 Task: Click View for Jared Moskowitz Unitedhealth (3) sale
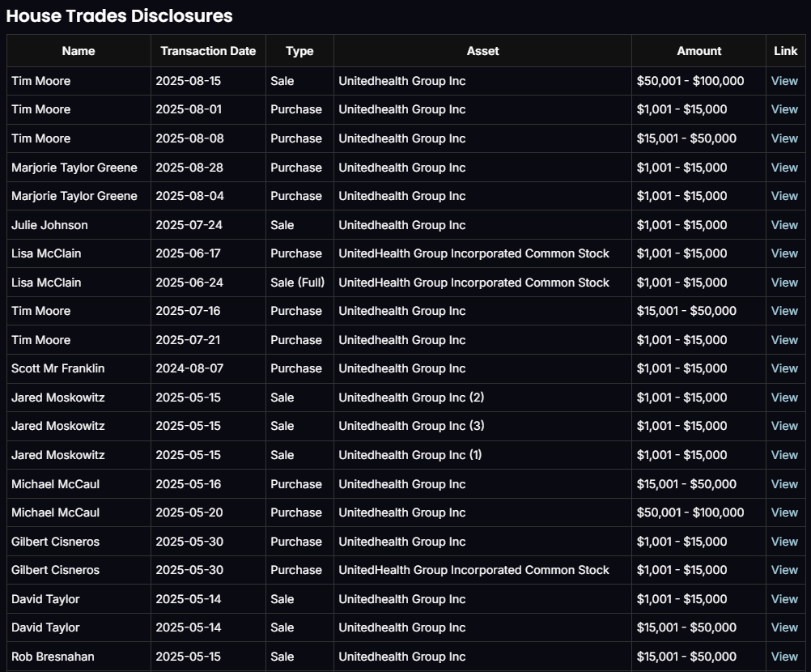[784, 426]
